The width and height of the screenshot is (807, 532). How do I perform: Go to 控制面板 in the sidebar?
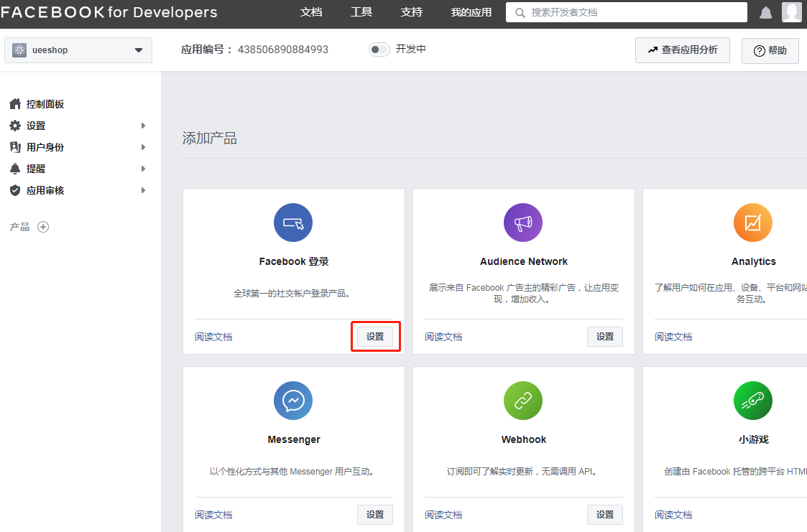pos(45,104)
